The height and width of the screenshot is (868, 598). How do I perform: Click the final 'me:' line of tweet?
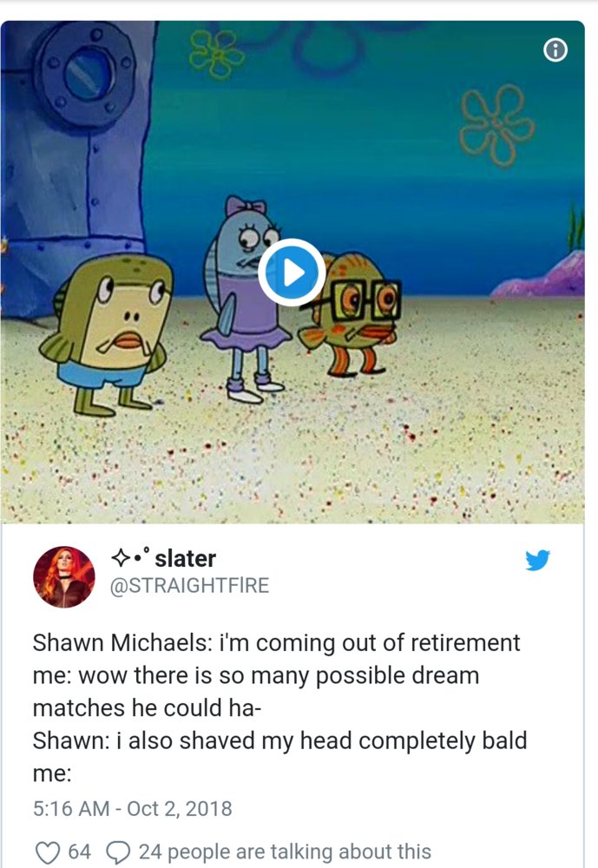pyautogui.click(x=52, y=774)
